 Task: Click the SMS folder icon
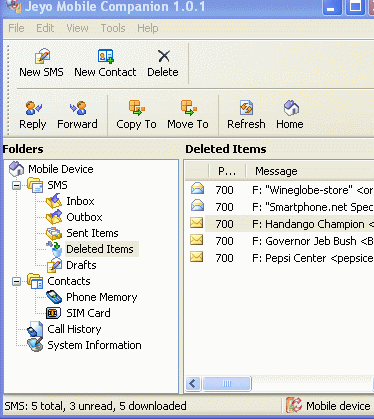35,185
